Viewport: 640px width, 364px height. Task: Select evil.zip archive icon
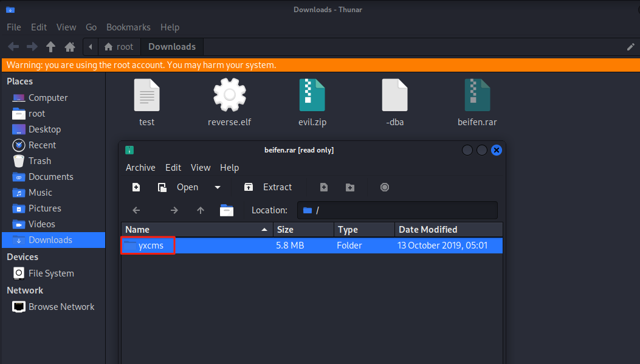pos(312,95)
